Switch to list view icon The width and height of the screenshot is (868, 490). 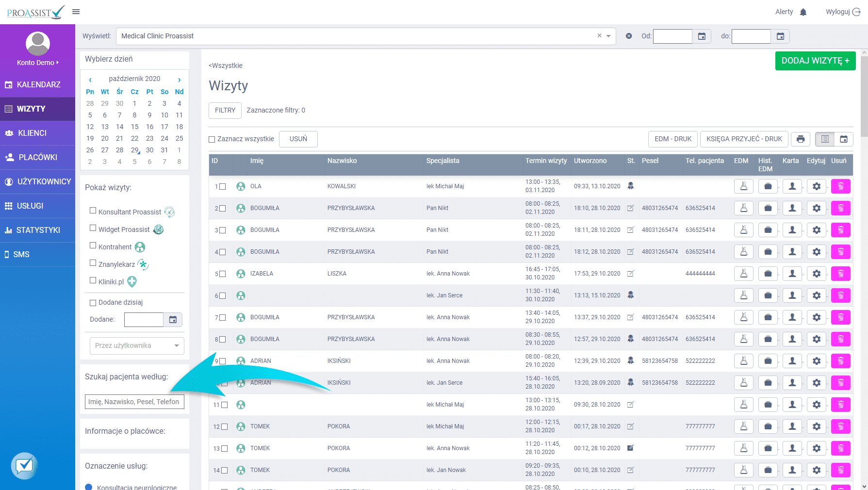pos(825,139)
